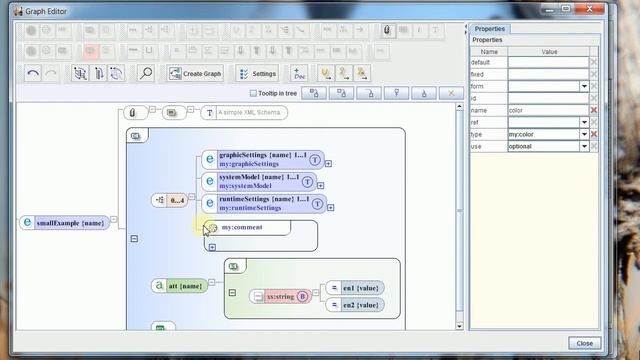This screenshot has height=360, width=640.
Task: Collapse the 0...4 choice node
Action: 191,197
